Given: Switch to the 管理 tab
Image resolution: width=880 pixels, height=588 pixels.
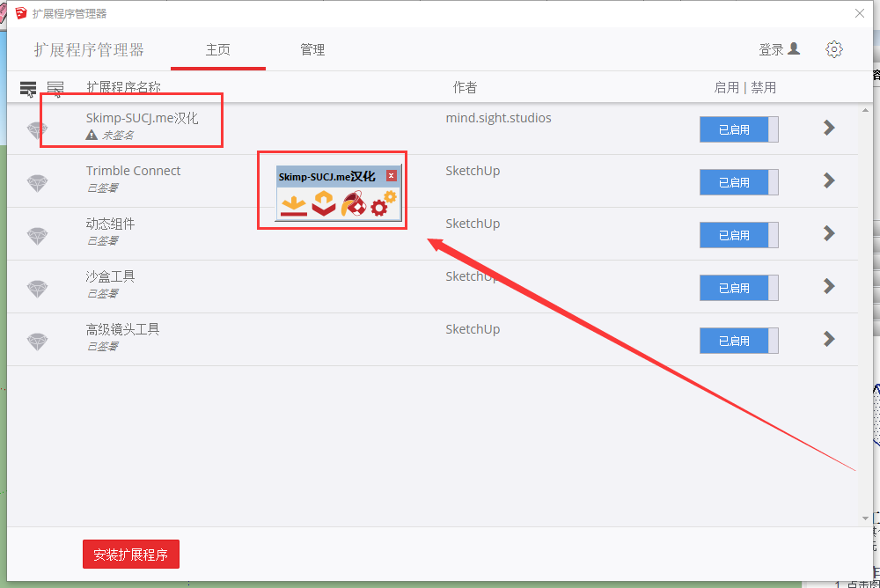Looking at the screenshot, I should [312, 50].
